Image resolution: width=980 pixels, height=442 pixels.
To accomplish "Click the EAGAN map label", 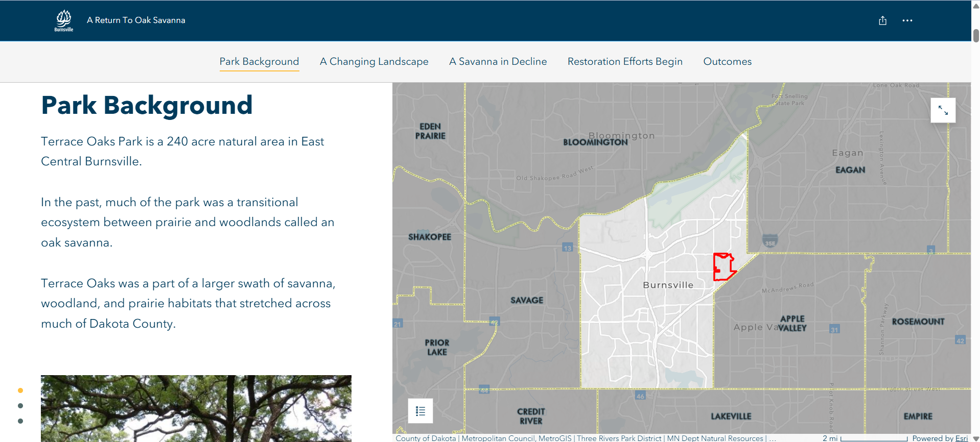I will [x=850, y=170].
